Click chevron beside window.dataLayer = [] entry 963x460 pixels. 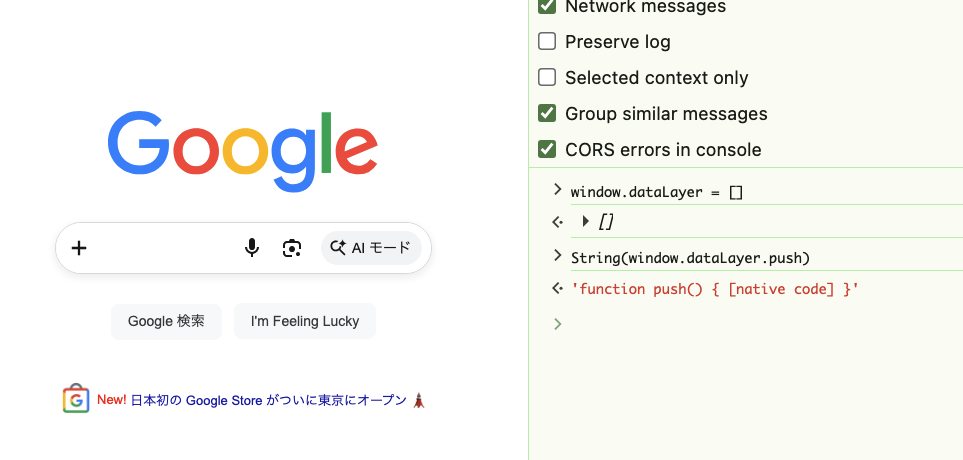coord(557,189)
